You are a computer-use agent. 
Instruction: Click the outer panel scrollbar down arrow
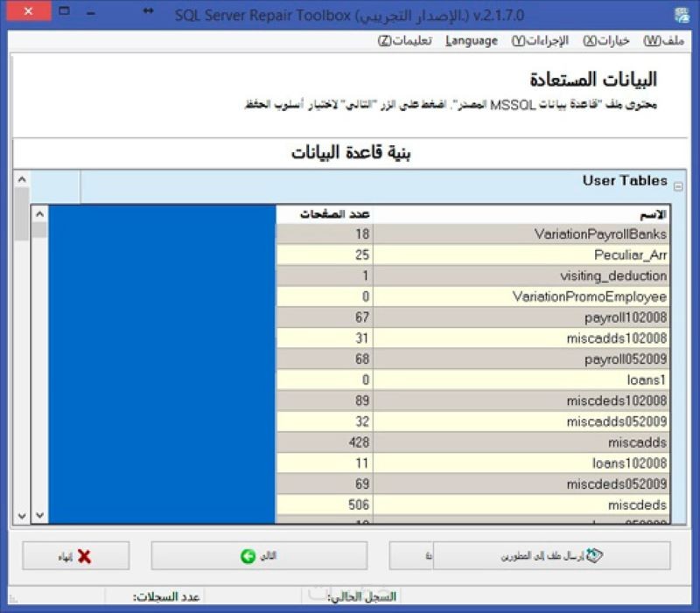[21, 516]
